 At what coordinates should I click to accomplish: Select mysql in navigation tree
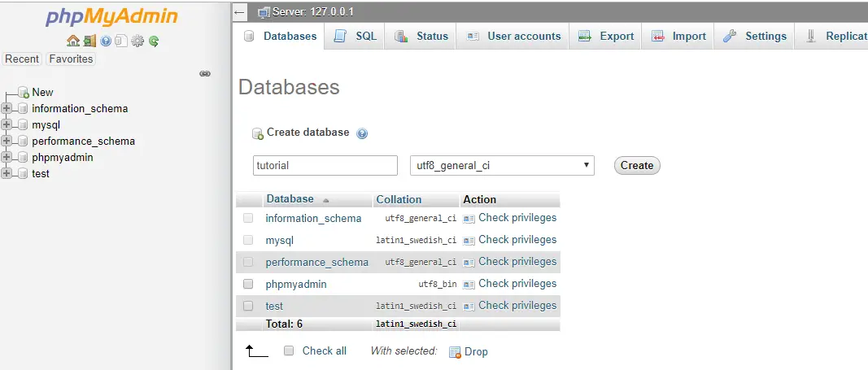click(46, 125)
